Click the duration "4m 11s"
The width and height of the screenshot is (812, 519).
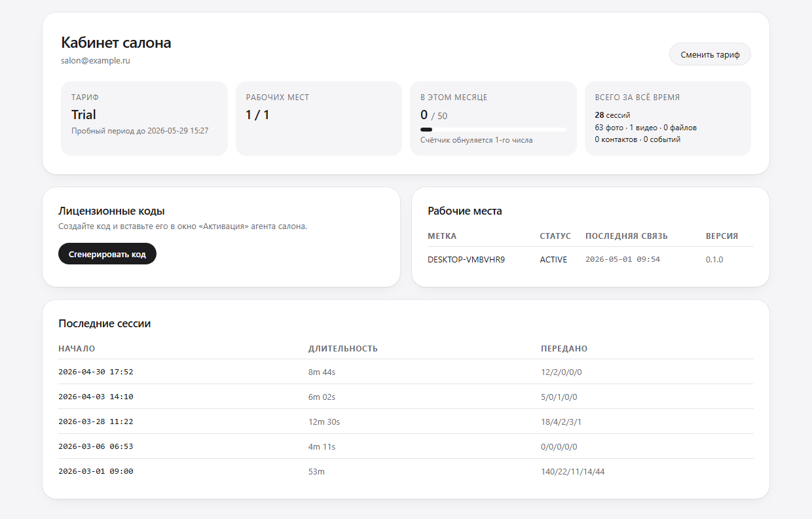322,446
